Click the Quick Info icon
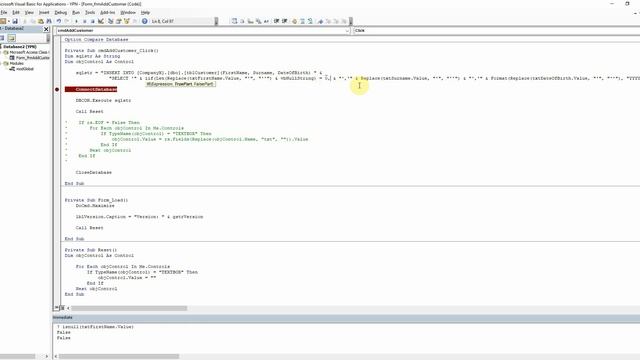The image size is (640, 360). pyautogui.click(x=250, y=21)
